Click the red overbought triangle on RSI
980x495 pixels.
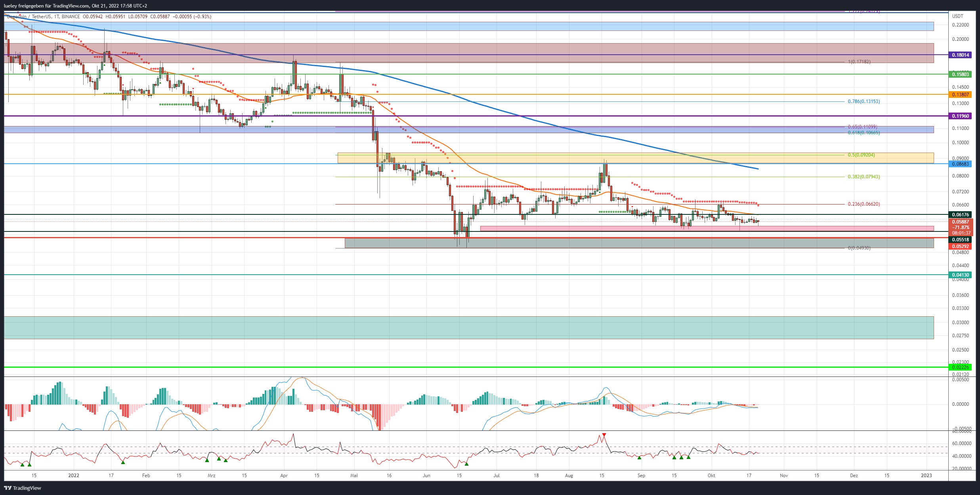pos(604,435)
